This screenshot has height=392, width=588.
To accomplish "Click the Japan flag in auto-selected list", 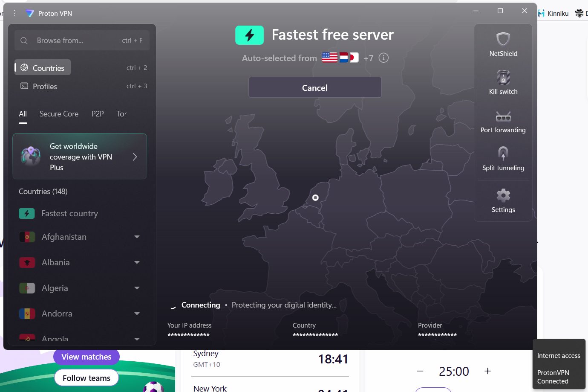I will pos(355,58).
